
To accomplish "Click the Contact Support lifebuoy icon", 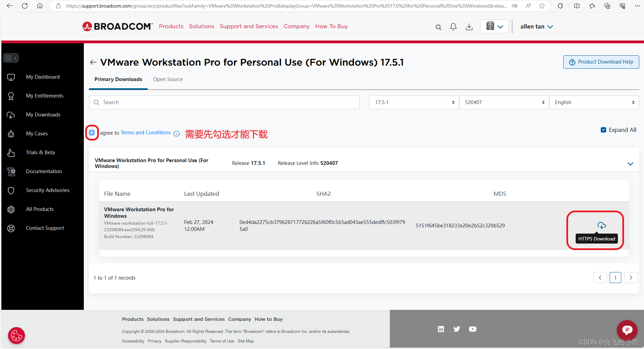I will point(11,228).
